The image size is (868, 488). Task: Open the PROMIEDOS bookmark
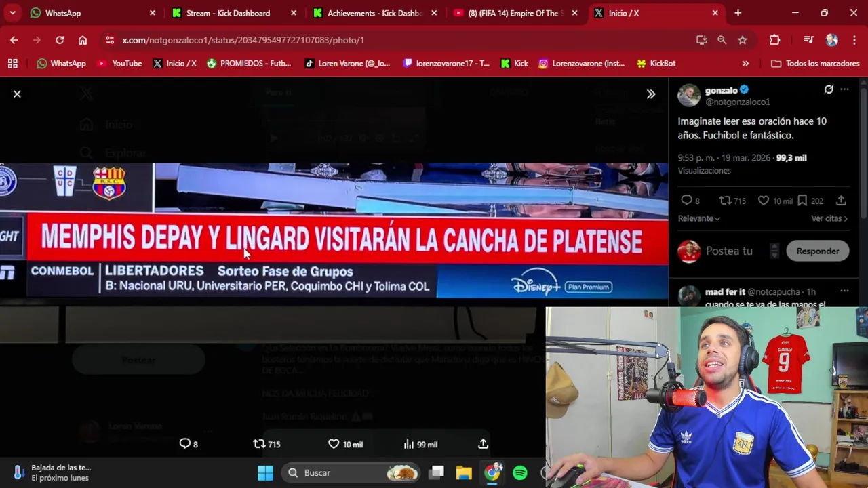click(249, 63)
